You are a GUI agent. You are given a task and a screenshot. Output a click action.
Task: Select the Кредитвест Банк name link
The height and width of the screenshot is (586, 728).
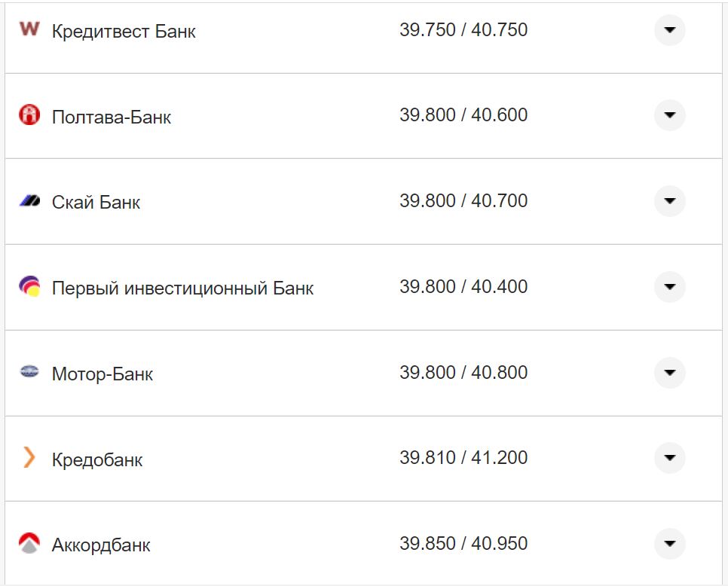[x=122, y=31]
